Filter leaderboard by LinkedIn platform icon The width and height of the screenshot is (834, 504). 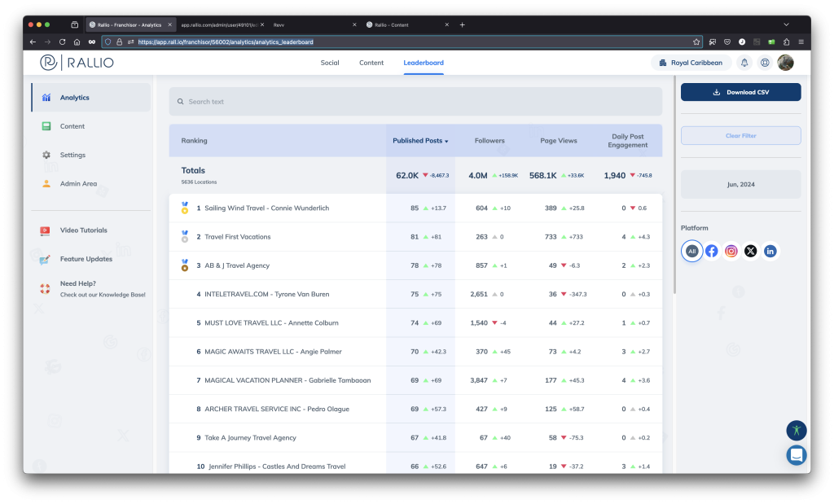(x=770, y=251)
